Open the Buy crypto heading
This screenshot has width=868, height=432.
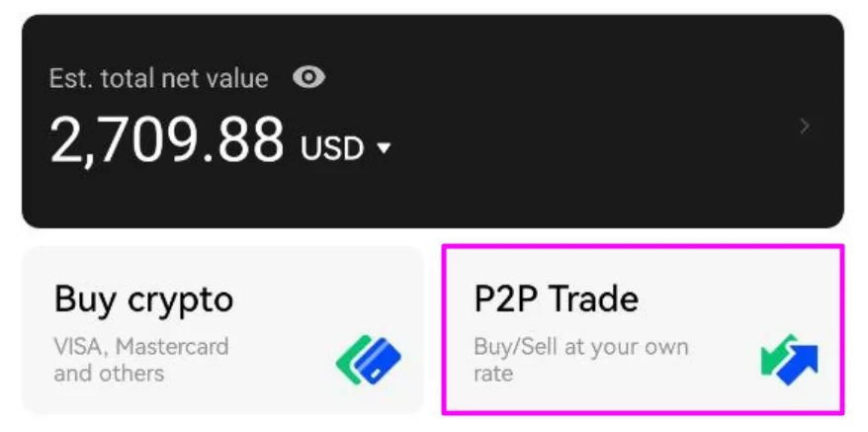tap(144, 300)
